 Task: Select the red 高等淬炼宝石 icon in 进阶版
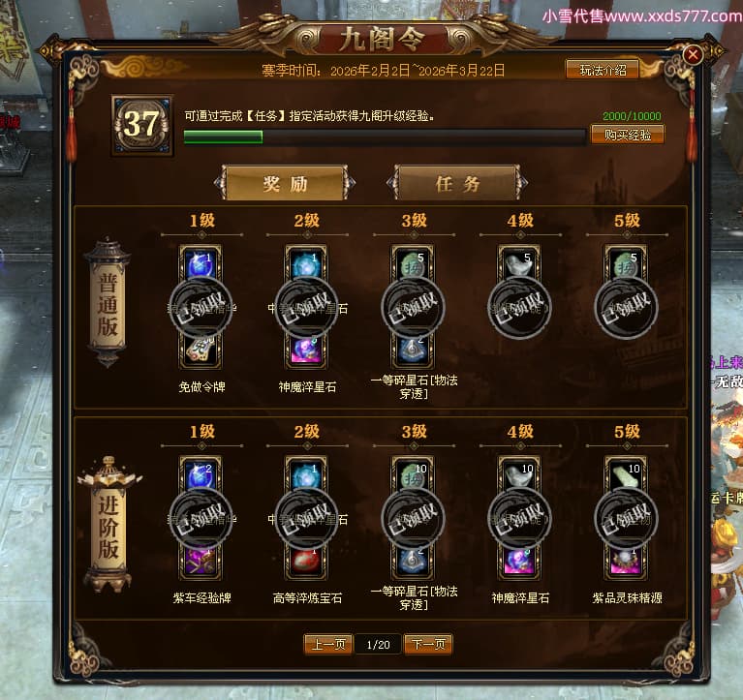point(306,562)
